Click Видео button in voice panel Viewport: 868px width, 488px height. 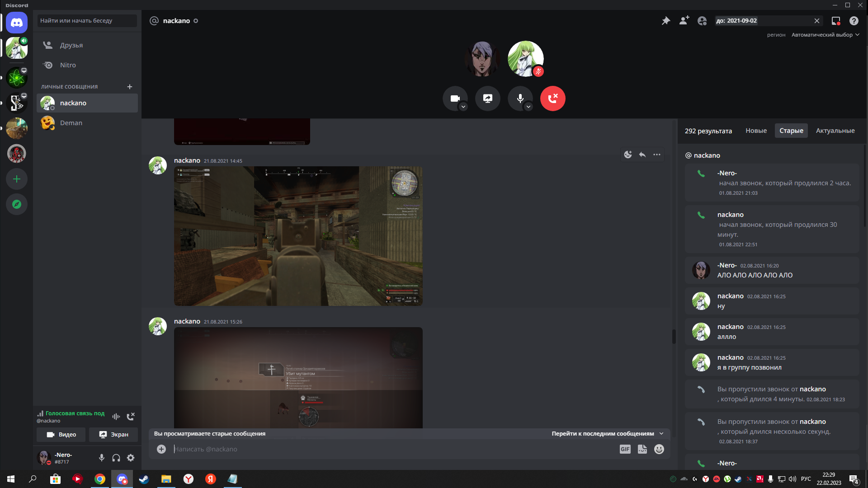point(61,435)
